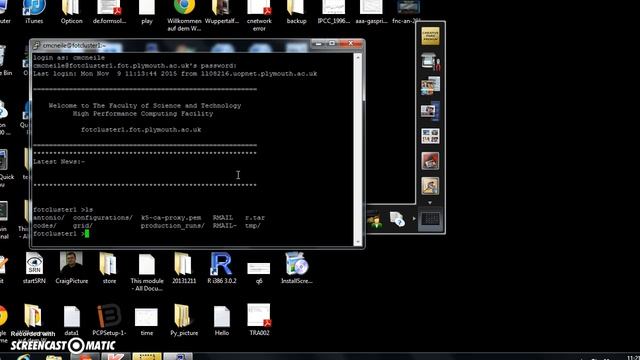This screenshot has height=360, width=640.
Task: Open the Hello file
Action: point(222,321)
